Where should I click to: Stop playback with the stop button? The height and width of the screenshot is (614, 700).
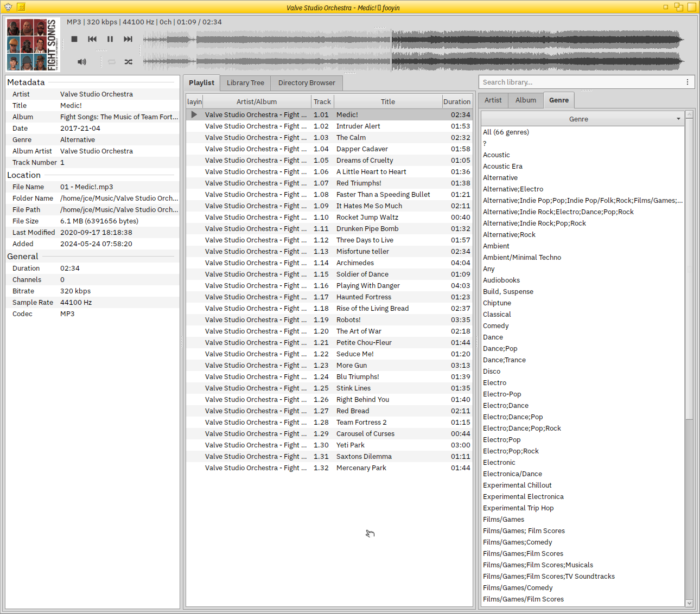click(74, 39)
